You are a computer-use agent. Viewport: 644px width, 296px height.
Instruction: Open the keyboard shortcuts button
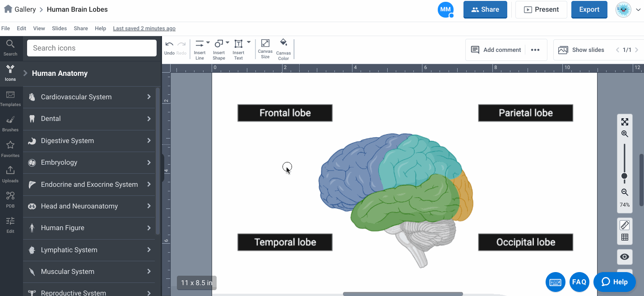(x=555, y=282)
